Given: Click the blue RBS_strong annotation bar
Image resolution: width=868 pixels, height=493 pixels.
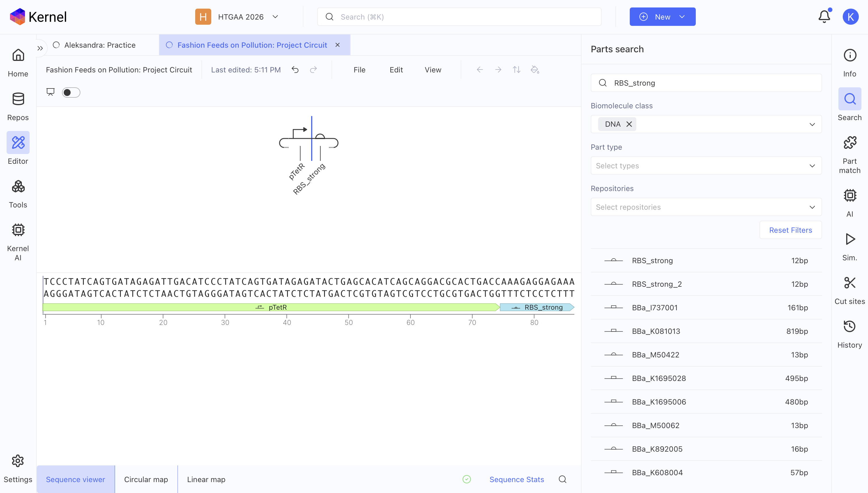Looking at the screenshot, I should coord(537,307).
